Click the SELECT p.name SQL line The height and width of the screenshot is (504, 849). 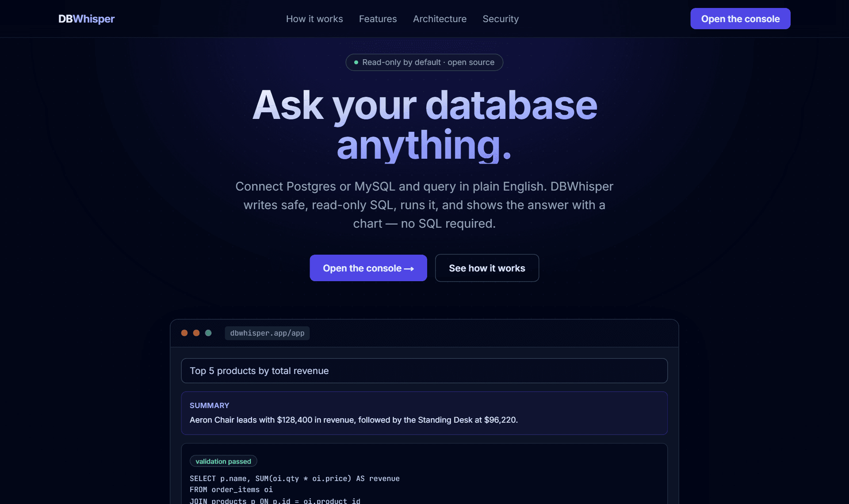click(294, 478)
